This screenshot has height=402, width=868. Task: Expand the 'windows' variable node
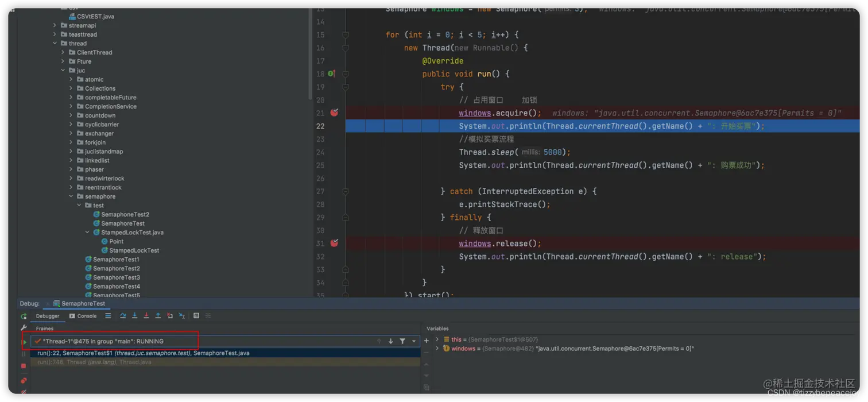click(x=437, y=349)
